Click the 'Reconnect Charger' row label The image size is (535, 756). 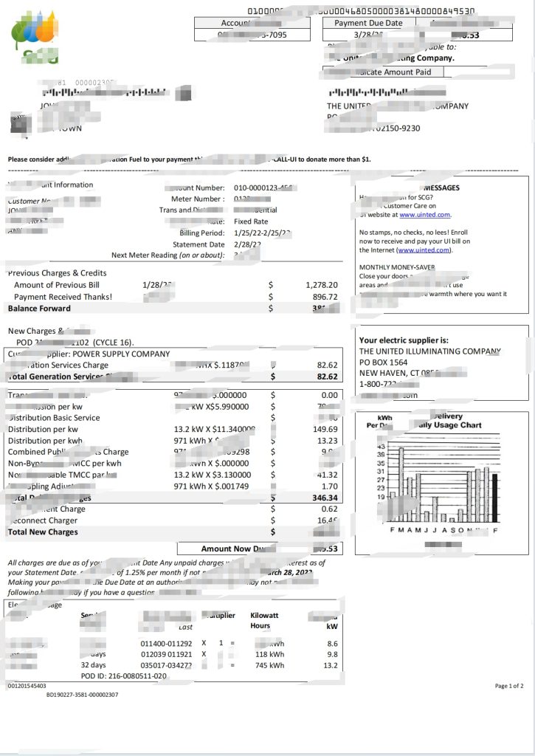[42, 520]
